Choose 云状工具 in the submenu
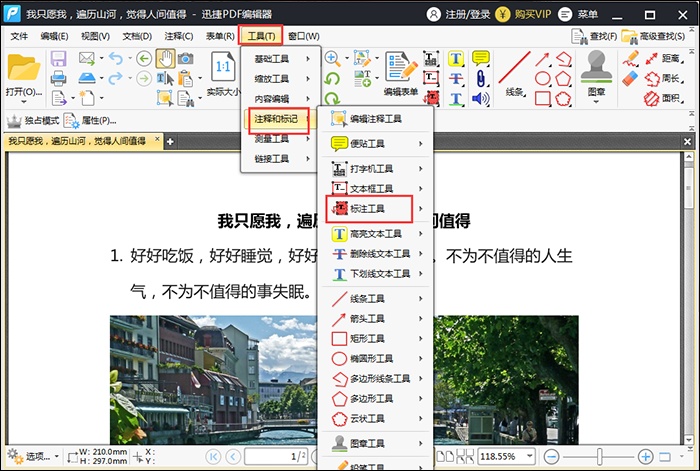Screen dimensions: 700x471 coord(376,418)
